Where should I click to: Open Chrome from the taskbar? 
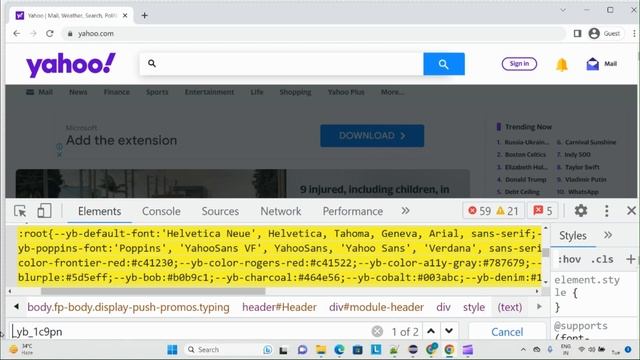449,350
